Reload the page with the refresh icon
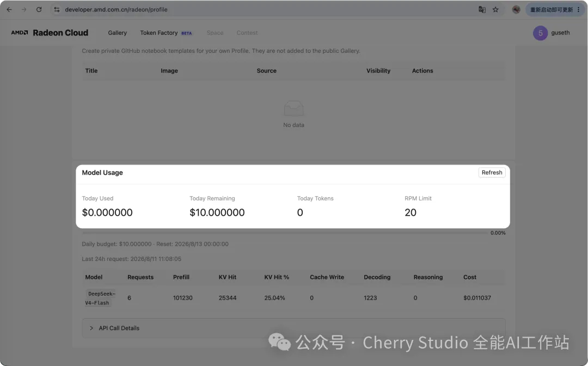This screenshot has width=588, height=366. pyautogui.click(x=39, y=10)
